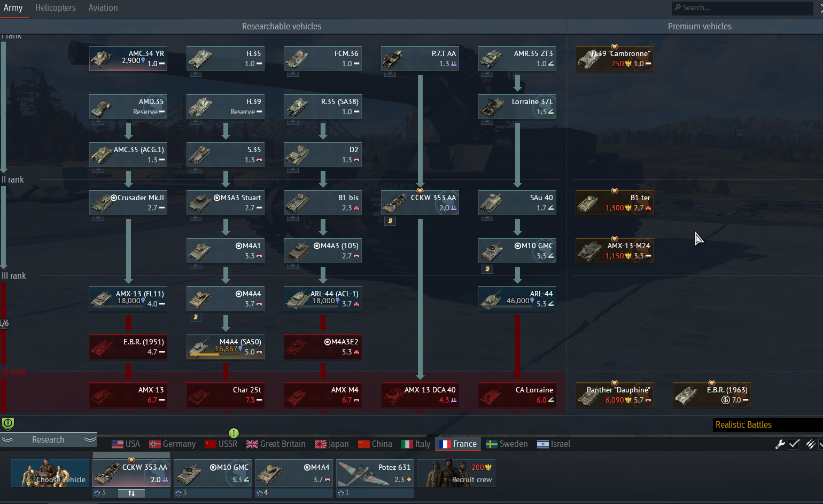823x504 pixels.
Task: Select the M4A4 (SA50) vehicle card
Action: [226, 347]
